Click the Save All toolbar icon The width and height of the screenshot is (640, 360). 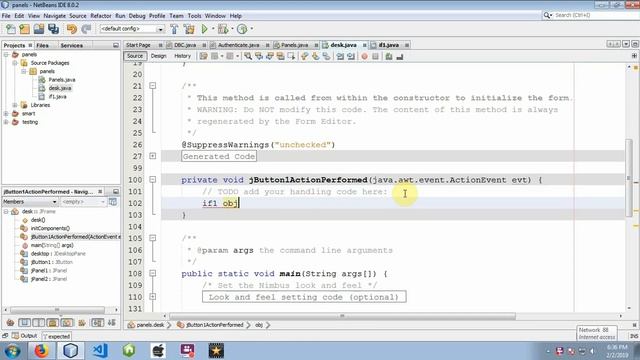click(53, 29)
